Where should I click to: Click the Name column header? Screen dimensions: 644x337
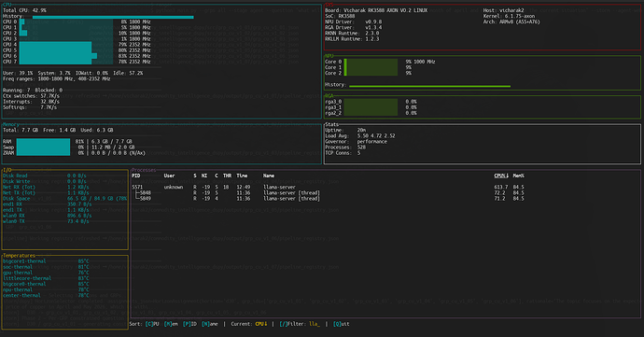269,176
